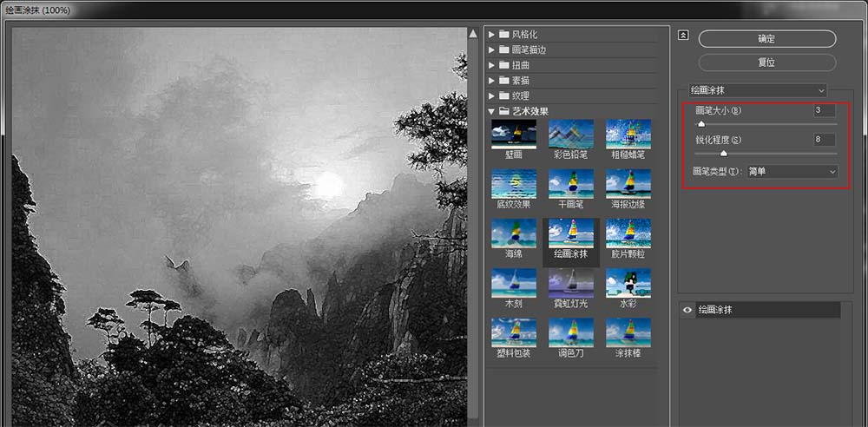Image resolution: width=868 pixels, height=427 pixels.
Task: Select the 调色刀 filter thumbnail
Action: pyautogui.click(x=571, y=332)
